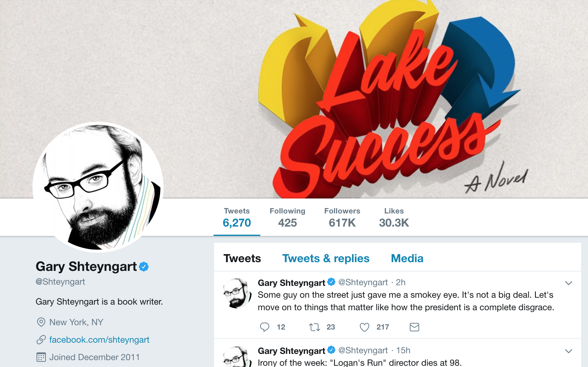Send smokey eye tweet via direct message
Viewport: 588px width, 367px height.
point(414,327)
